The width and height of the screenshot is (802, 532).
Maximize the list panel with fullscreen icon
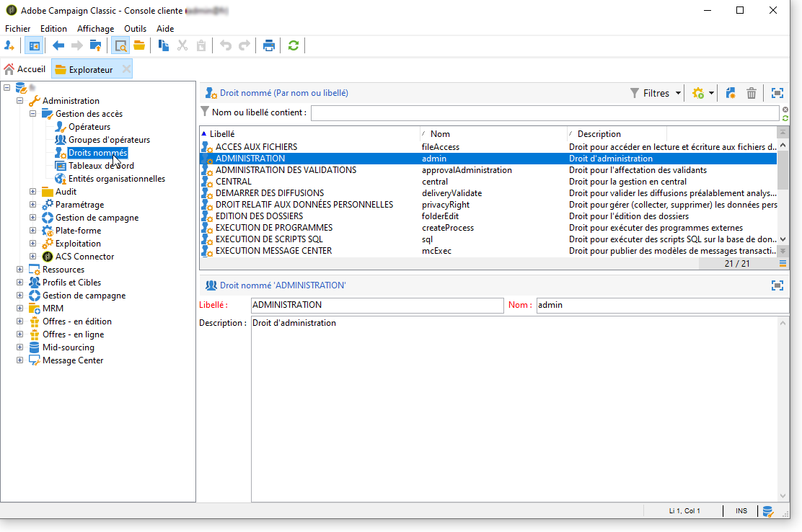(x=777, y=93)
